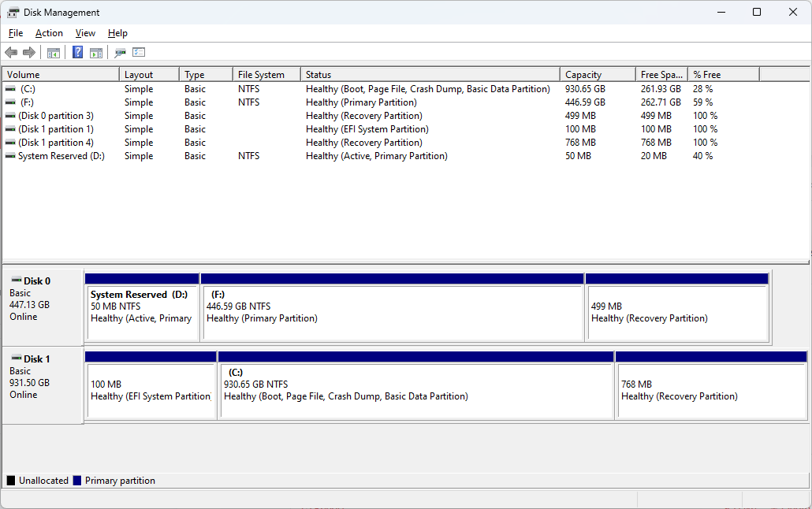Sort by the % Free column header
The height and width of the screenshot is (509, 812).
pyautogui.click(x=724, y=75)
